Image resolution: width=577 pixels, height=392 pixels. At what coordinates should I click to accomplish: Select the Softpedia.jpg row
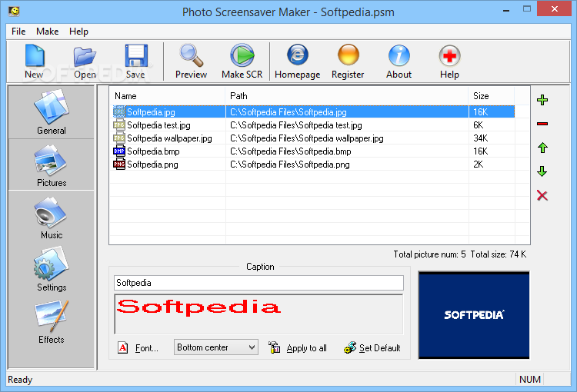(313, 111)
